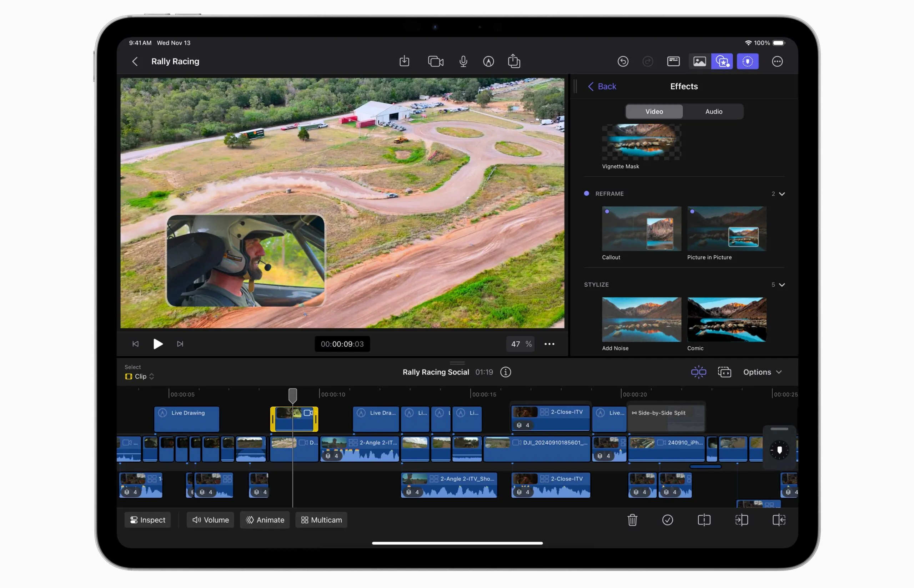Open the Multicam editor button
This screenshot has height=588, width=914.
tap(321, 520)
